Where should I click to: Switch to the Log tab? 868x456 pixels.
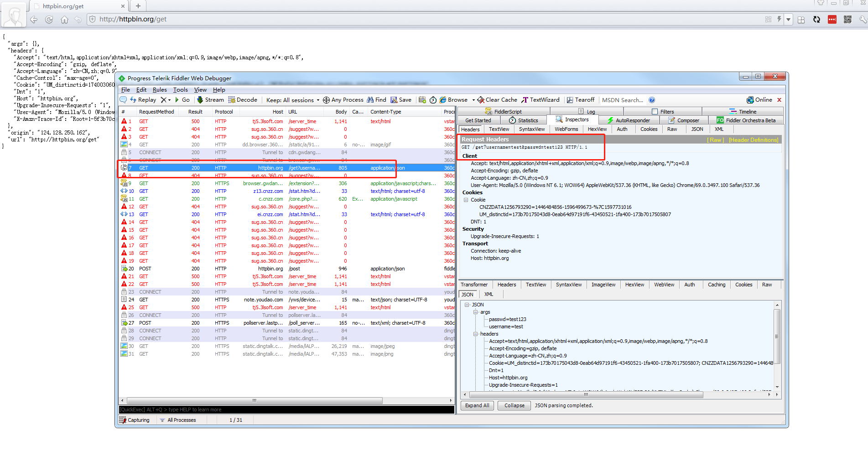587,111
